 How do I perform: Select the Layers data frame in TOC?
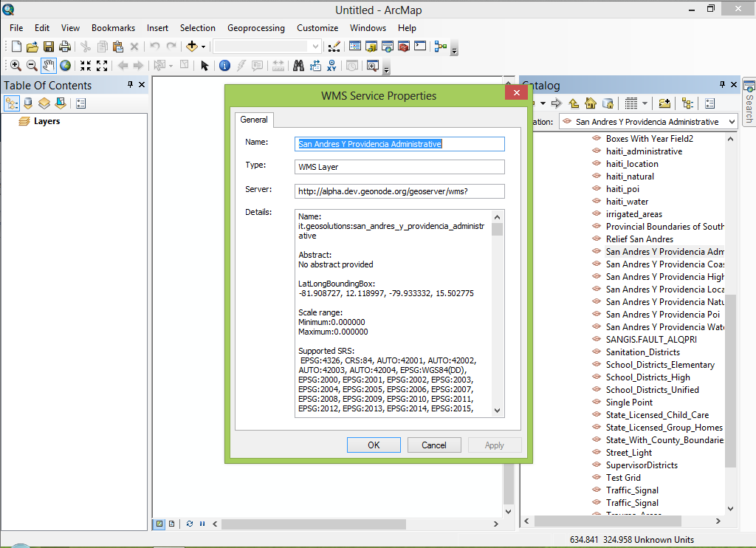pos(47,121)
